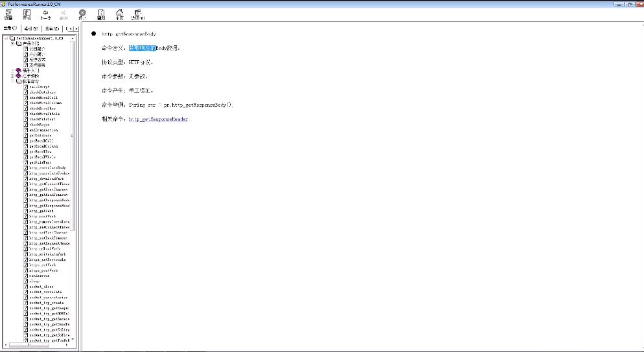Screen dimensions: 644x352
Task: Follow the http_getResponseHeader link in content pane
Action: [x=158, y=119]
